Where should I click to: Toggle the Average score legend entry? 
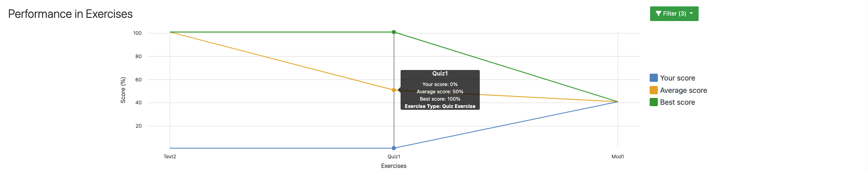(678, 91)
